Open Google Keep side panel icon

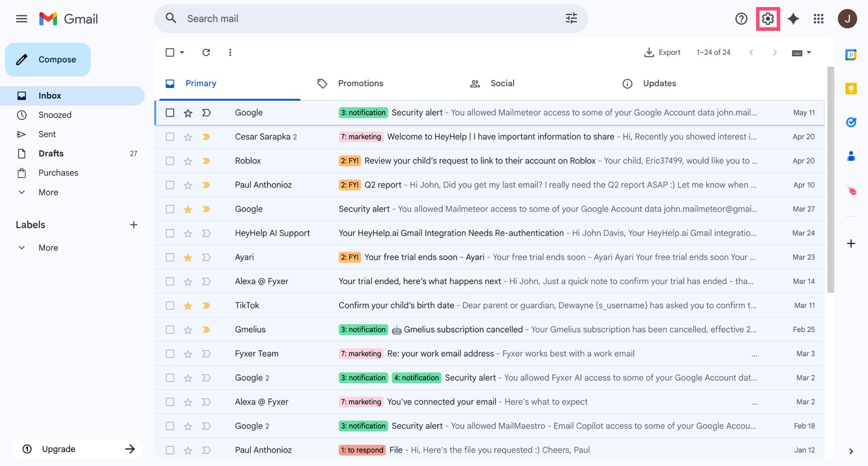[851, 88]
